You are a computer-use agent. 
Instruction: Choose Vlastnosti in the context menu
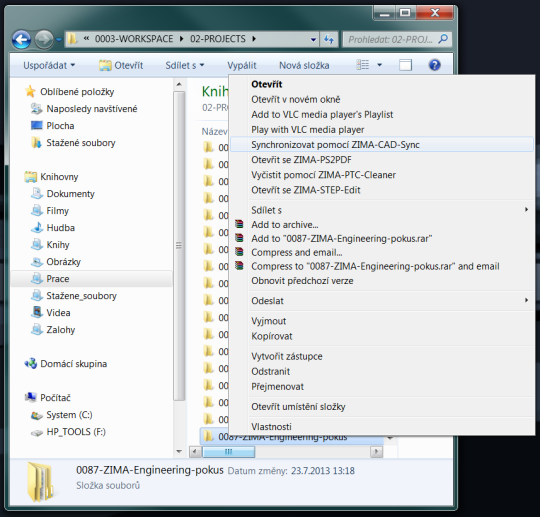382,427
